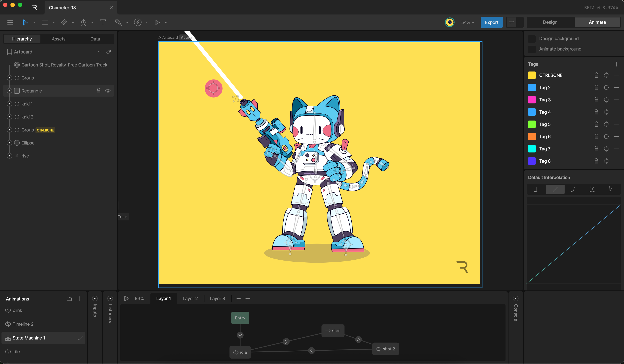Open the Layer 2 tab
624x364 pixels.
[x=190, y=298]
